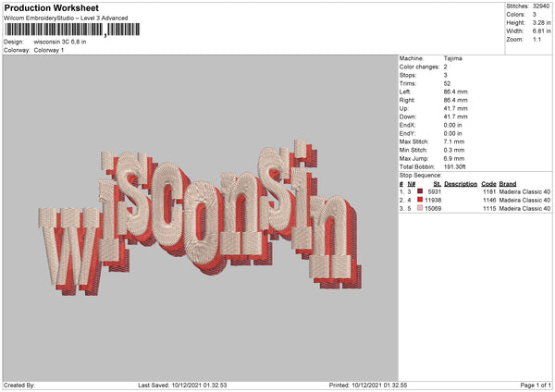Click the barcode under the worksheet title
The image size is (555, 392).
click(72, 30)
